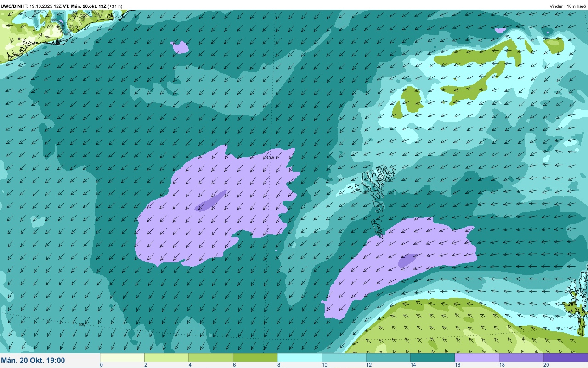
Task: Click the "UWC/DINI" model name in header
Action: 11,6
